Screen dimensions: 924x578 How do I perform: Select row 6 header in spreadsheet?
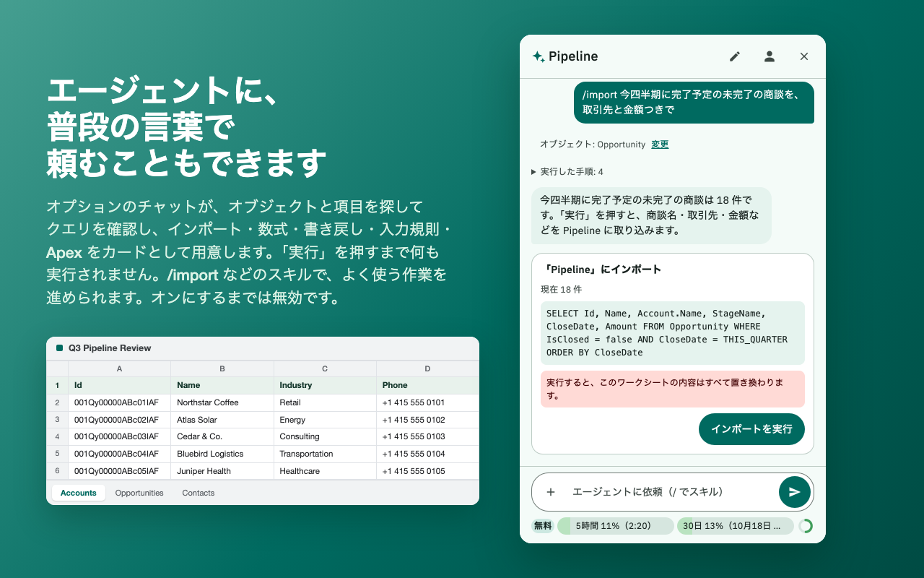(57, 471)
